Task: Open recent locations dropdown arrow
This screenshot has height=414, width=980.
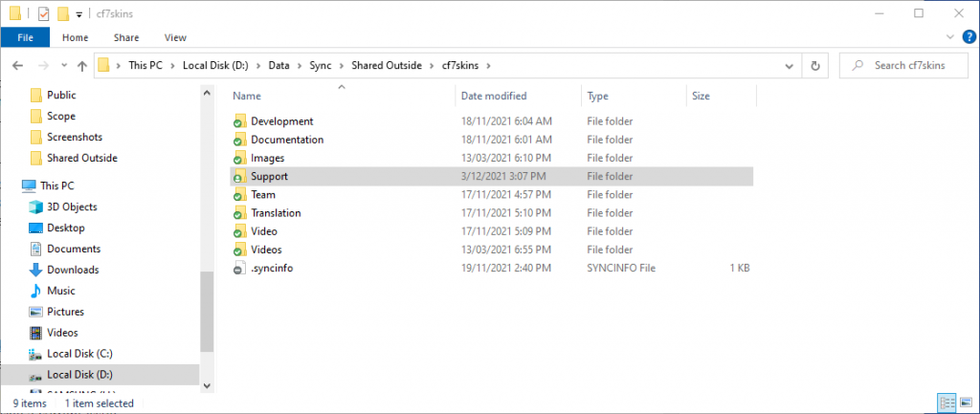Action: pos(62,66)
